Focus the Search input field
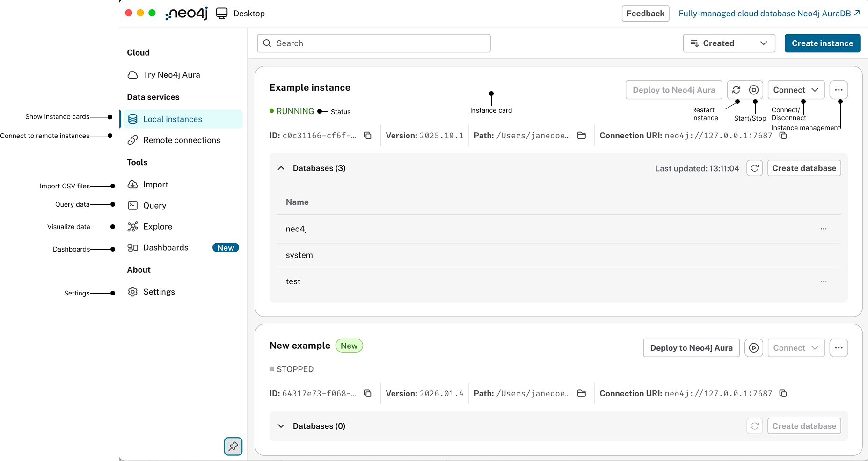The width and height of the screenshot is (868, 461). tap(374, 43)
